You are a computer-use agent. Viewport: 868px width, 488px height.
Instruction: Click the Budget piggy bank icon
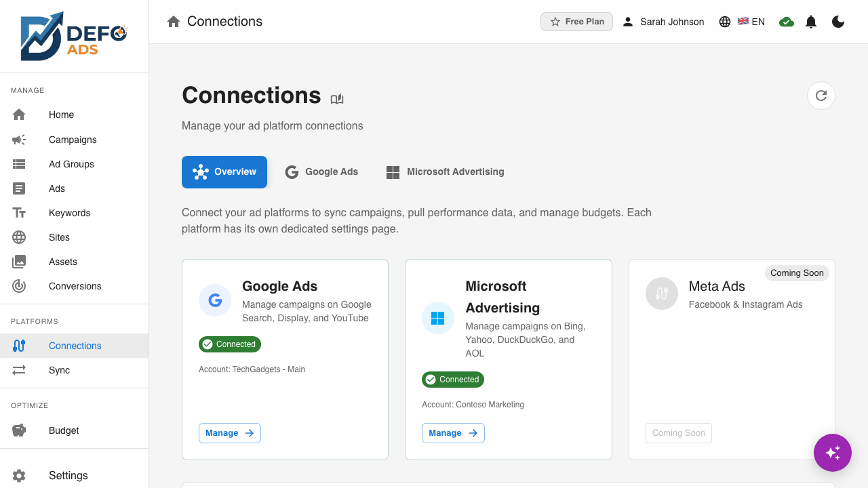pos(19,430)
